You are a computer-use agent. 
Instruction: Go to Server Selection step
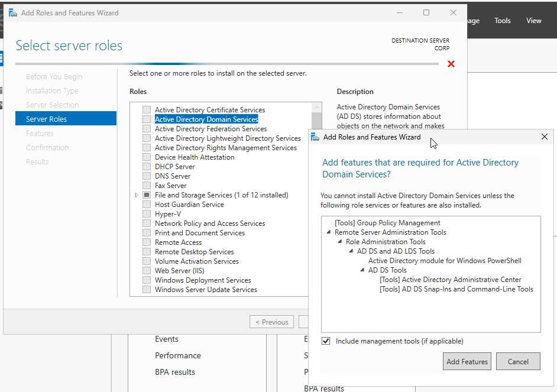(52, 105)
